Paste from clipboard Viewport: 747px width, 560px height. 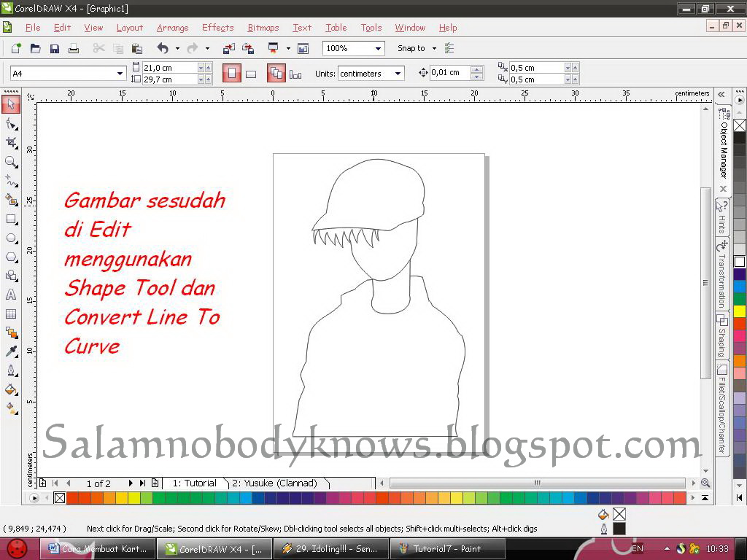tap(136, 48)
